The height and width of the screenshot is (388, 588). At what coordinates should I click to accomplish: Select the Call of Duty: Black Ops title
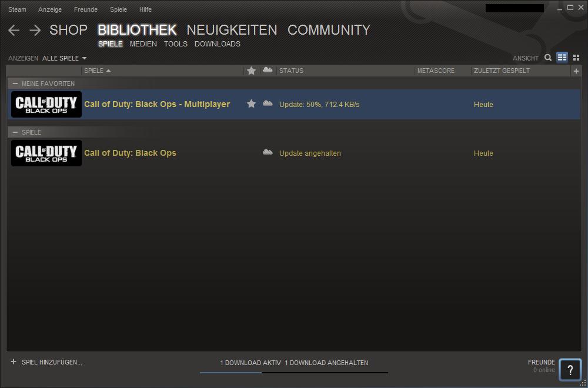point(130,153)
